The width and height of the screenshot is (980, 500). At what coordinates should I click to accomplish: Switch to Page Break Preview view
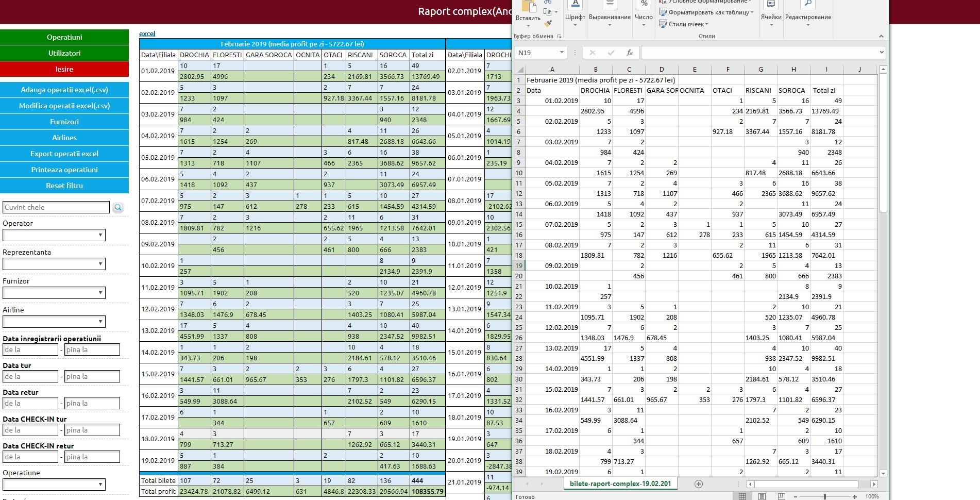781,496
